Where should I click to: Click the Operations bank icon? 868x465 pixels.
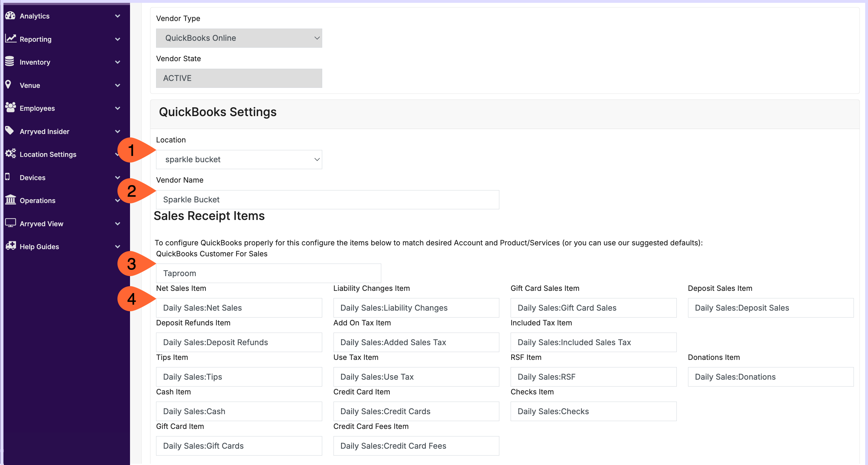10,200
